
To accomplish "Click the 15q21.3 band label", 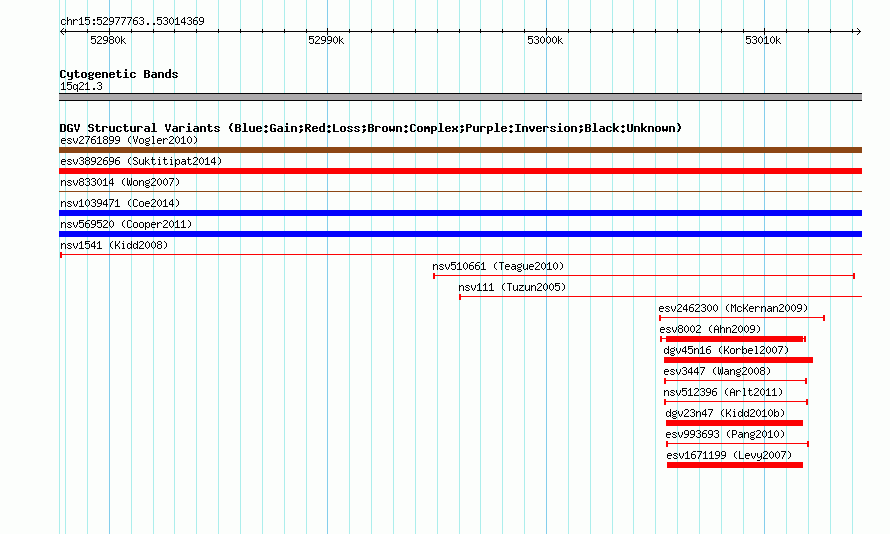I will pos(81,86).
